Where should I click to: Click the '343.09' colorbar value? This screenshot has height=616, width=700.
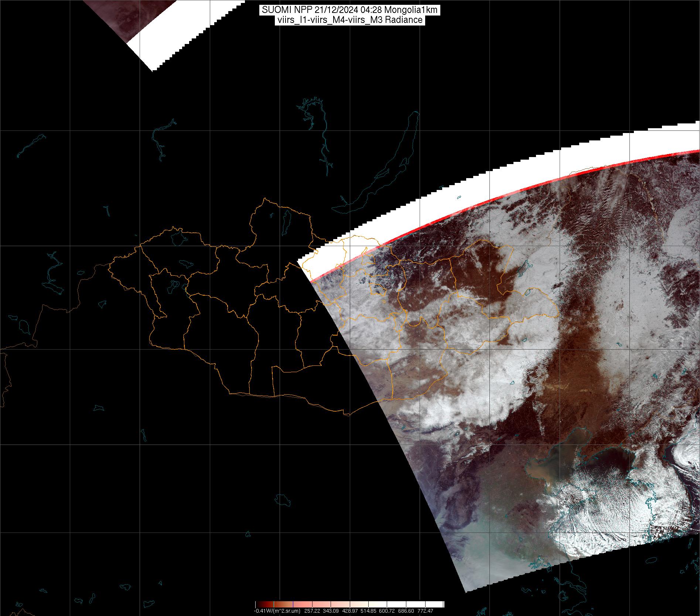331,611
